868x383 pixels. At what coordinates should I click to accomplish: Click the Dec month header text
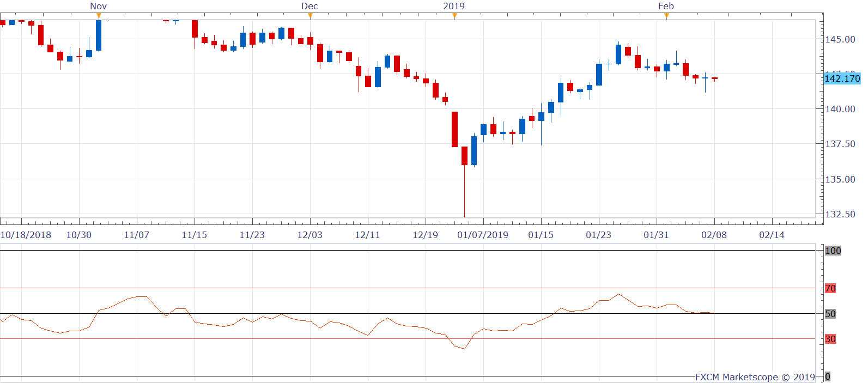pos(309,6)
